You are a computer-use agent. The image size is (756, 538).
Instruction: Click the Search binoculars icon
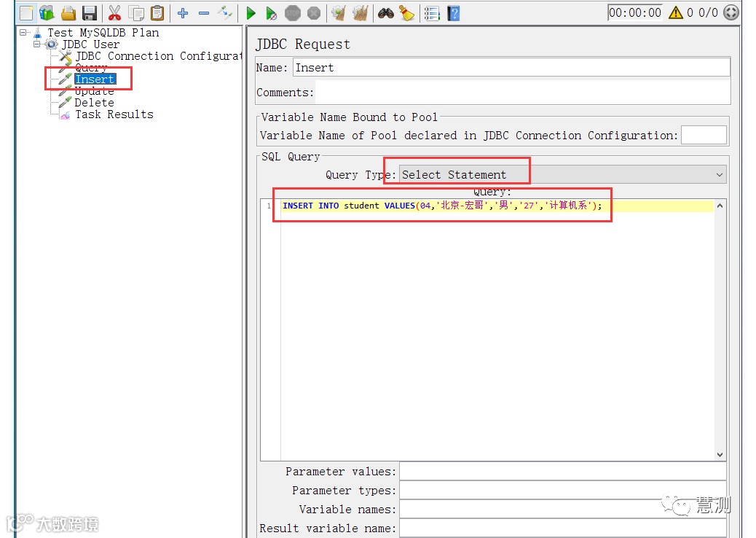(386, 13)
